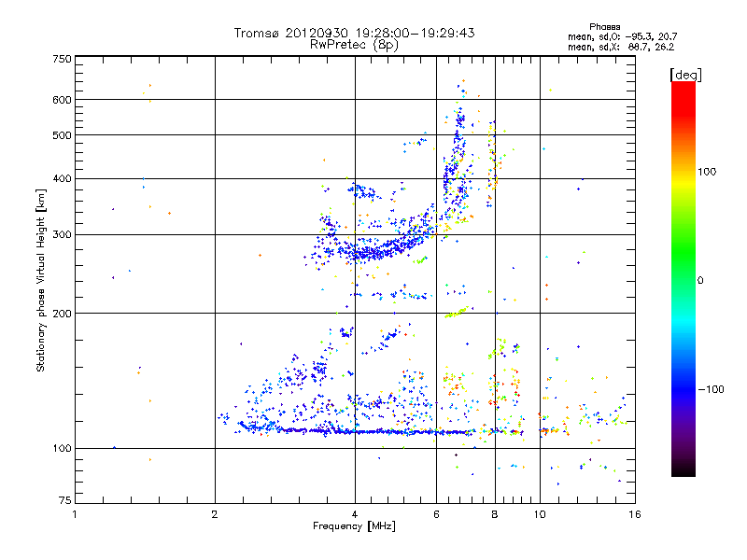Click the colorbar tick label '100'
747x560 pixels.
click(707, 172)
